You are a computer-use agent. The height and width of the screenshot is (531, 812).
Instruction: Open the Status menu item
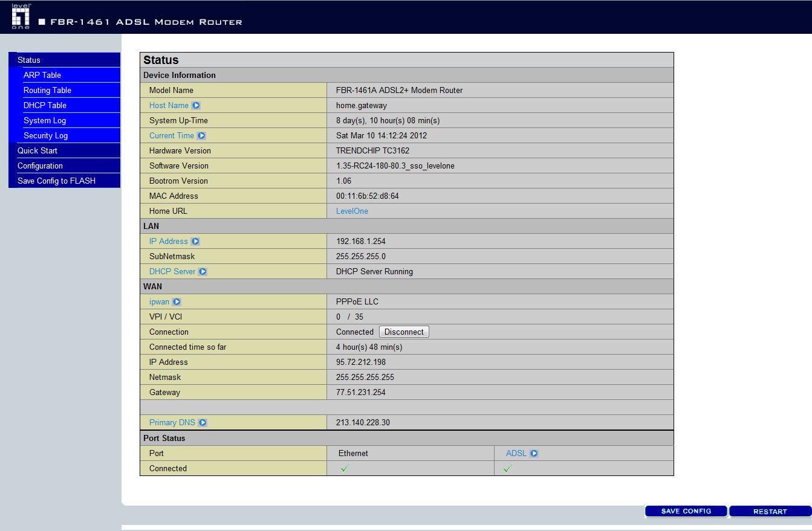[x=64, y=60]
